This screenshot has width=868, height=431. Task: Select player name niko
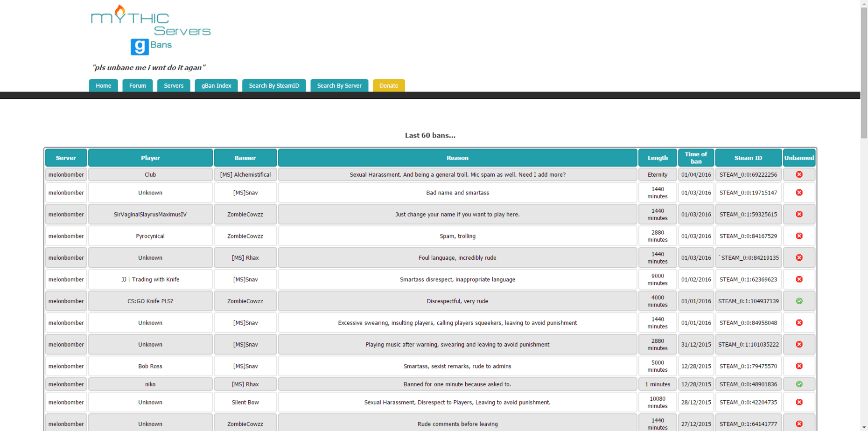click(x=150, y=384)
